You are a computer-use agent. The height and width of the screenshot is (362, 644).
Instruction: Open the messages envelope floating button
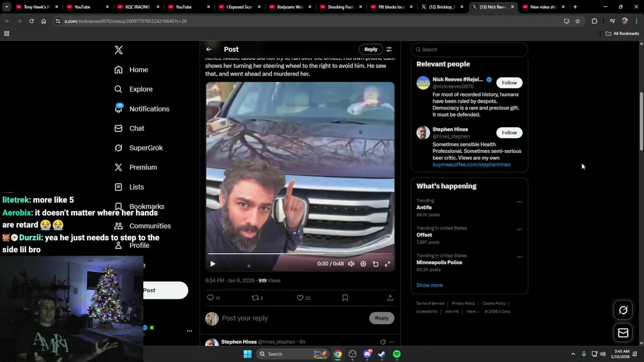623,333
